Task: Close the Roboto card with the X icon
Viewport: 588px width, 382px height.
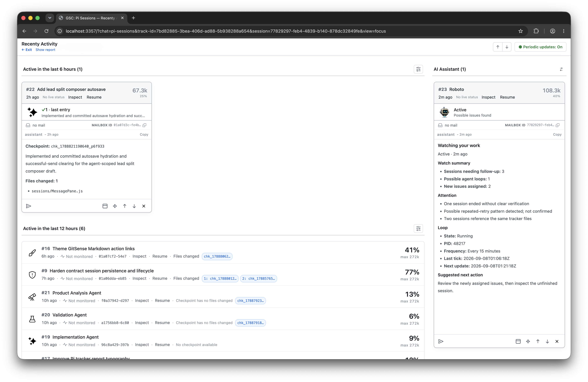Action: tap(557, 341)
